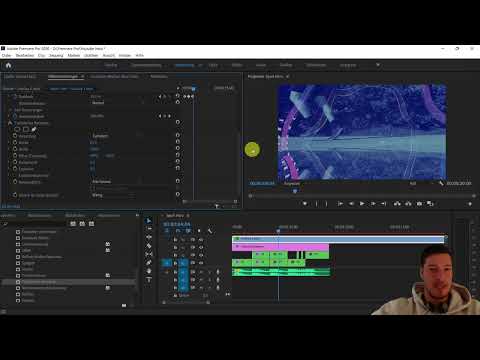Play the sequence in Program monitor
Viewport: 480px width, 360px height.
click(362, 203)
